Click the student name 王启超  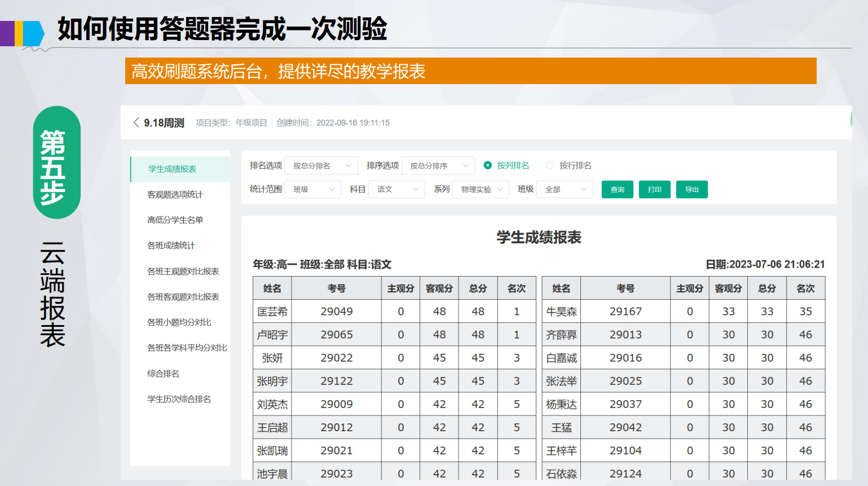point(272,427)
